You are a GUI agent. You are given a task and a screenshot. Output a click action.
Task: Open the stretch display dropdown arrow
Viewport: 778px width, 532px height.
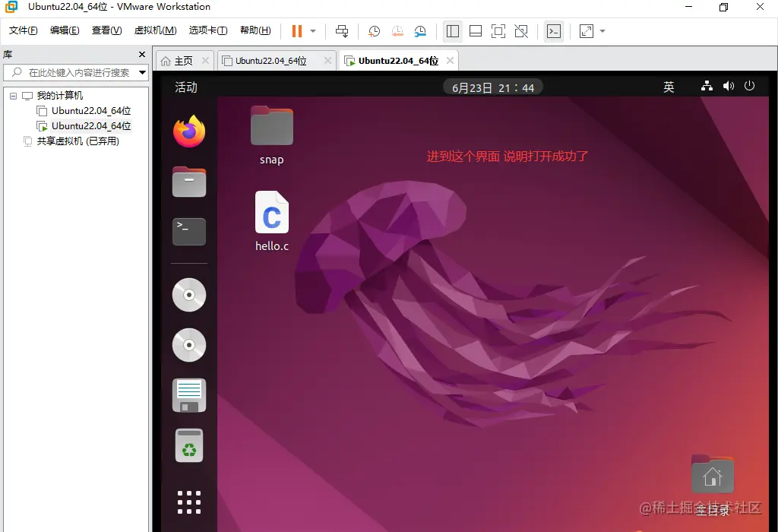pos(602,30)
